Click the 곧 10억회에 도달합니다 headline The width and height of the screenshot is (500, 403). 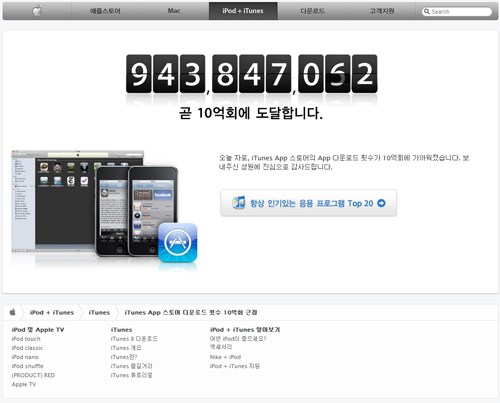pyautogui.click(x=251, y=113)
